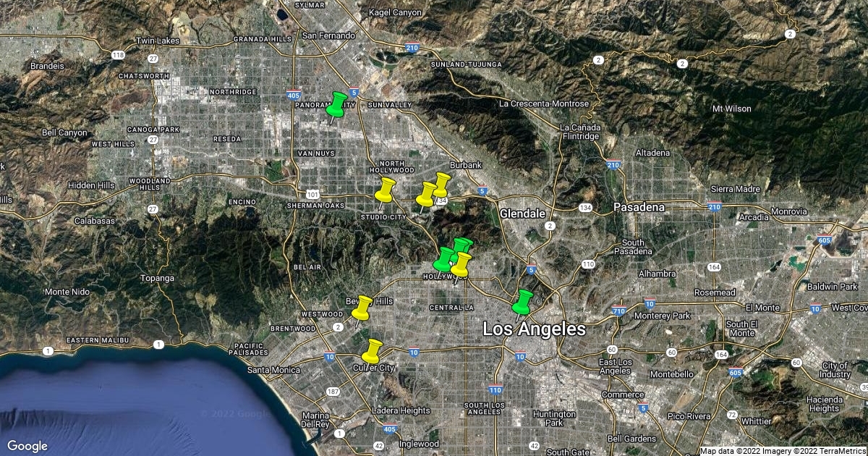The image size is (868, 456).
Task: Click the Glendale city label
Action: 522,214
